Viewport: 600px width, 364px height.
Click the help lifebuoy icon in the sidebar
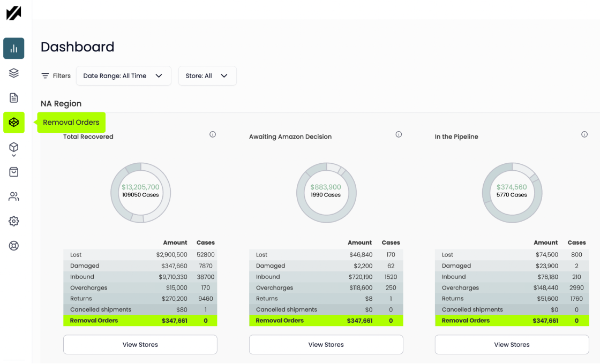13,245
